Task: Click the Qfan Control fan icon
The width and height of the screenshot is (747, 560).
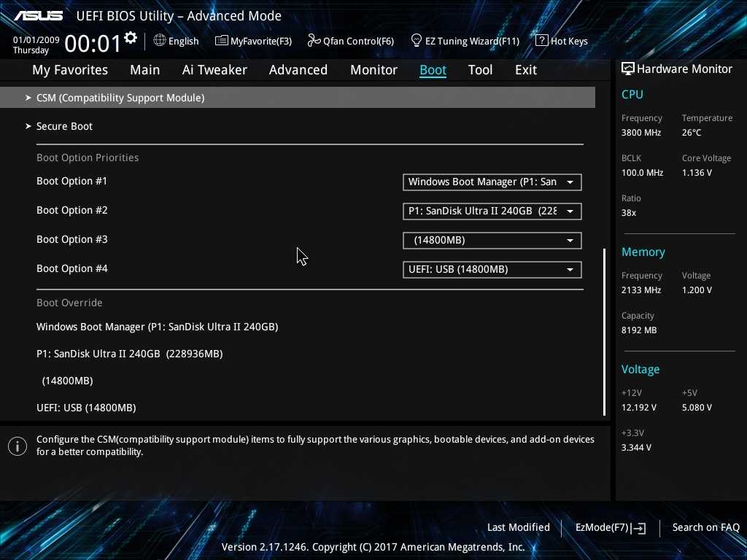Action: [314, 41]
